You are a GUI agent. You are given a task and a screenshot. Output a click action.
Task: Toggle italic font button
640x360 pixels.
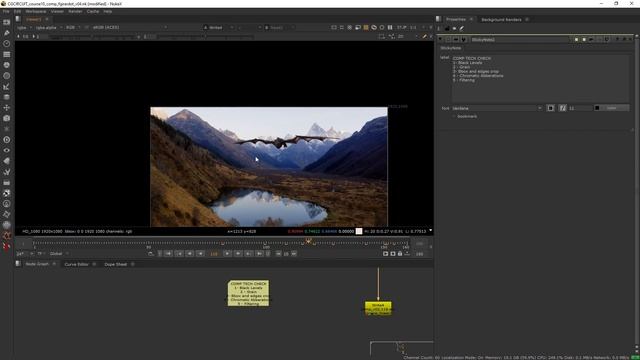click(562, 108)
